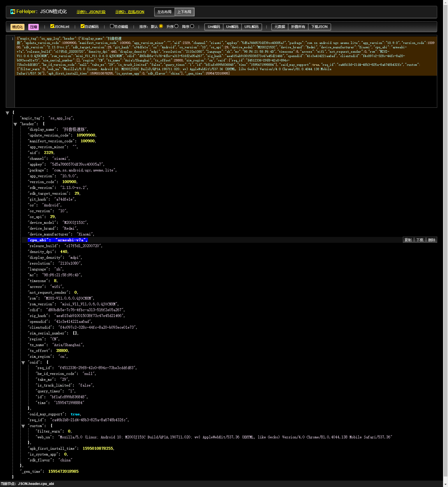This screenshot has width=448, height=487.
Task: Click the FeHelper logo icon
Action: (13, 12)
